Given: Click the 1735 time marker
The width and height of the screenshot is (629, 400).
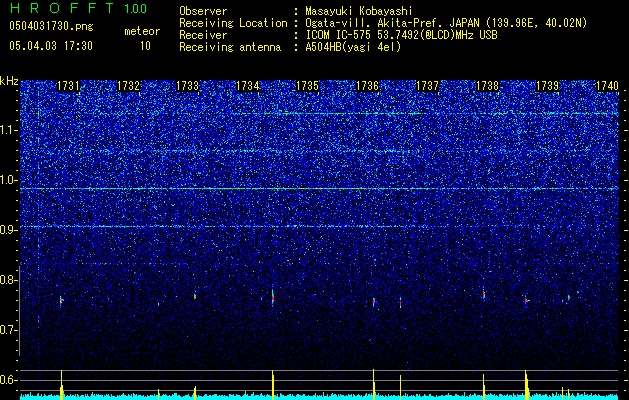Looking at the screenshot, I should click(307, 86).
